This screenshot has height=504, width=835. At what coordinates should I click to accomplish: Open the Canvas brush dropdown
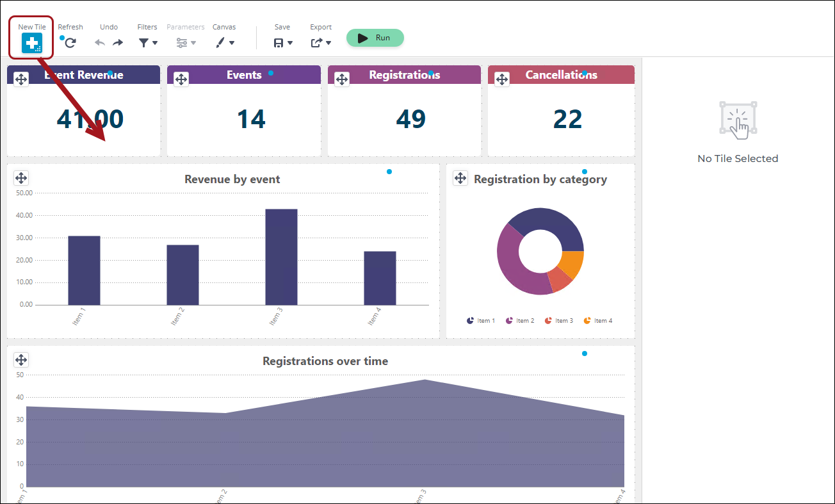click(x=224, y=43)
